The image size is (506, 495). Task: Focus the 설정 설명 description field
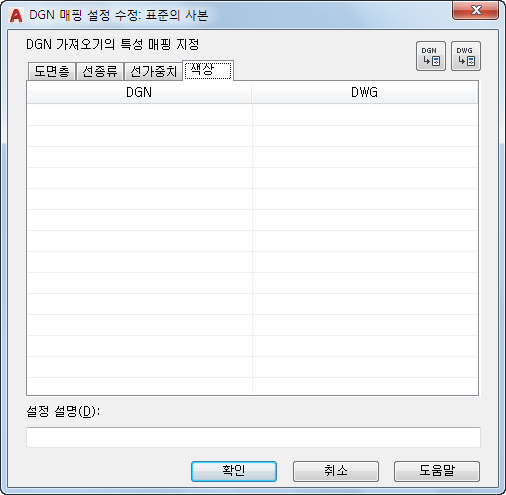coord(253,437)
